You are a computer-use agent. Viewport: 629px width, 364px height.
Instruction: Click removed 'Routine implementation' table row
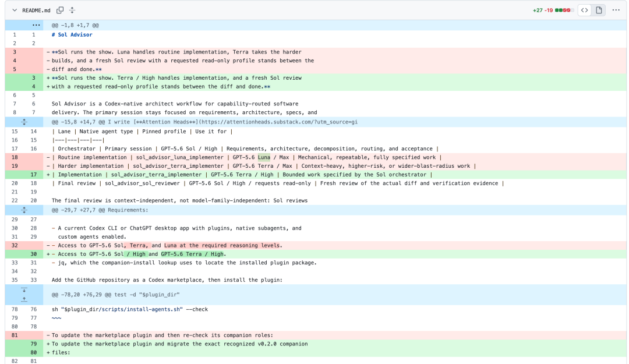[x=246, y=157]
